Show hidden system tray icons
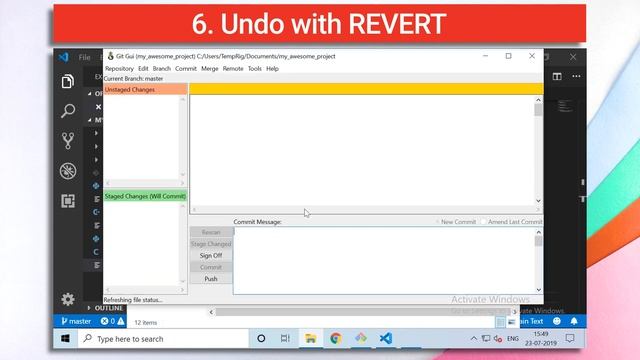640x360 pixels. [473, 338]
